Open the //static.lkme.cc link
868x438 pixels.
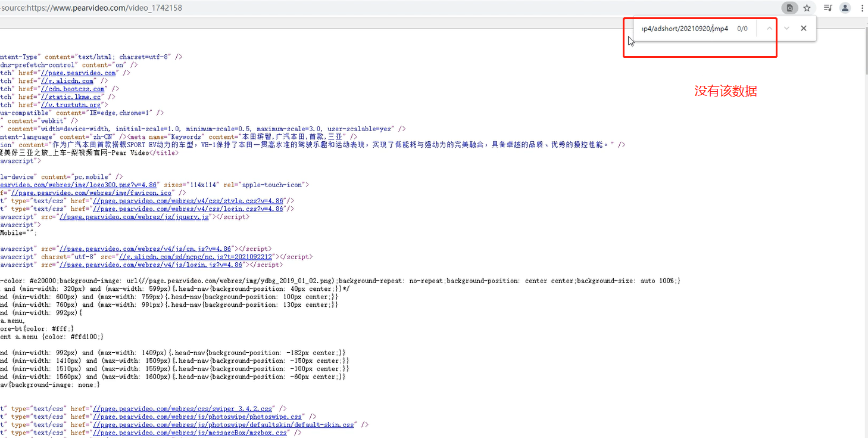[x=70, y=97]
